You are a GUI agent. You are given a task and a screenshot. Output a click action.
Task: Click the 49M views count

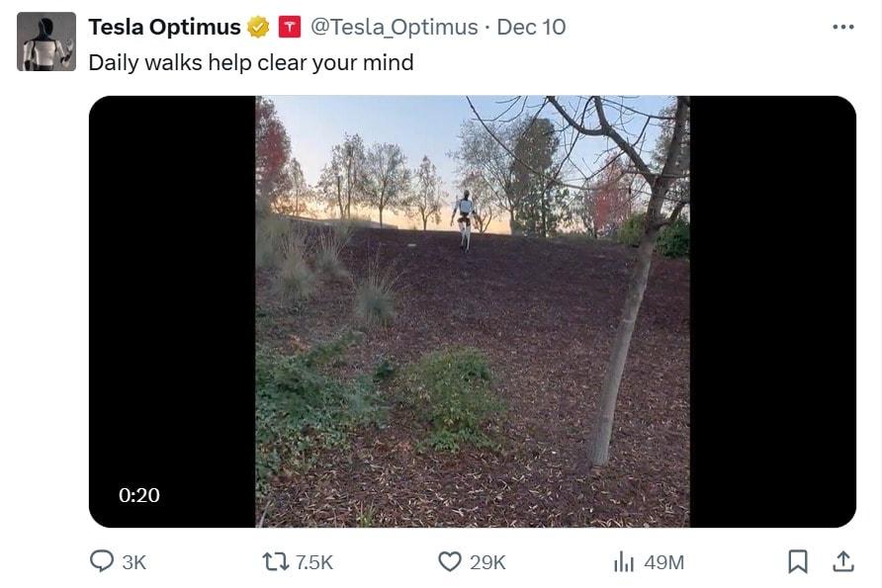(663, 562)
